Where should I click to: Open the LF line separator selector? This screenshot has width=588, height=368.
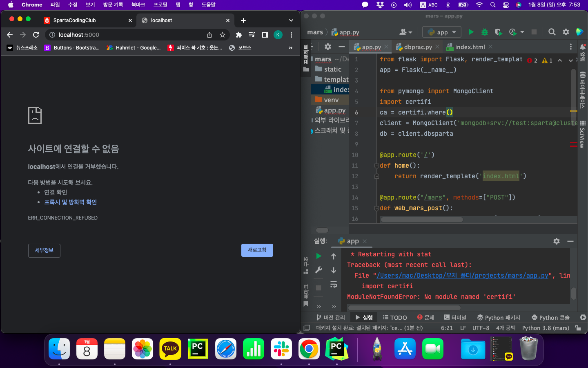coord(463,328)
